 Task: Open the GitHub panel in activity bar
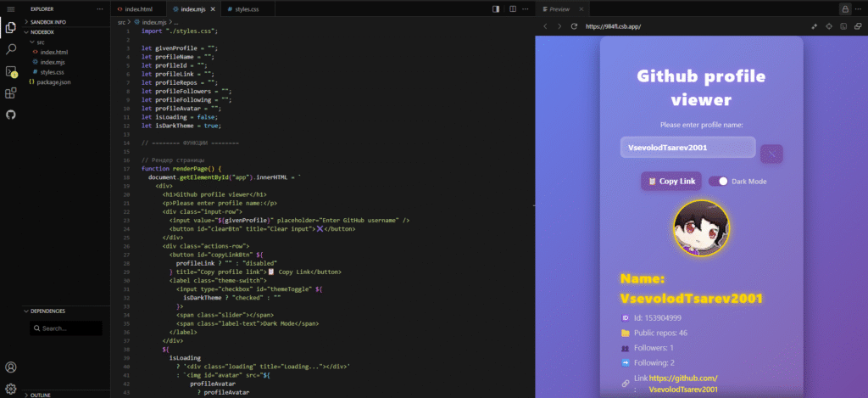coord(11,115)
